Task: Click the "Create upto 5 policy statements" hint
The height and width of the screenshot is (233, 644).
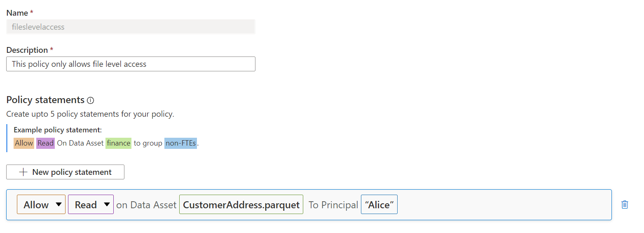Action: tap(90, 114)
